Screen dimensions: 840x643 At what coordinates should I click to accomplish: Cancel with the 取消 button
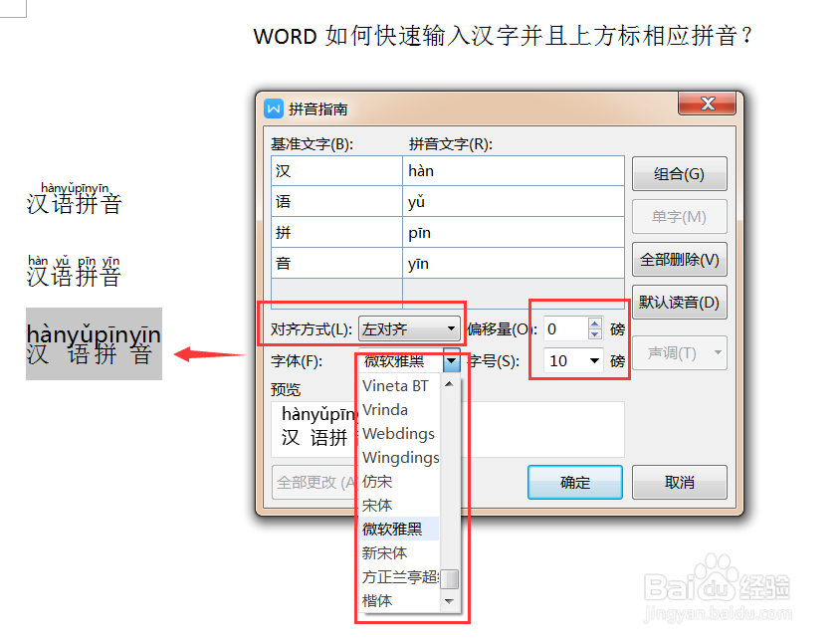(680, 482)
